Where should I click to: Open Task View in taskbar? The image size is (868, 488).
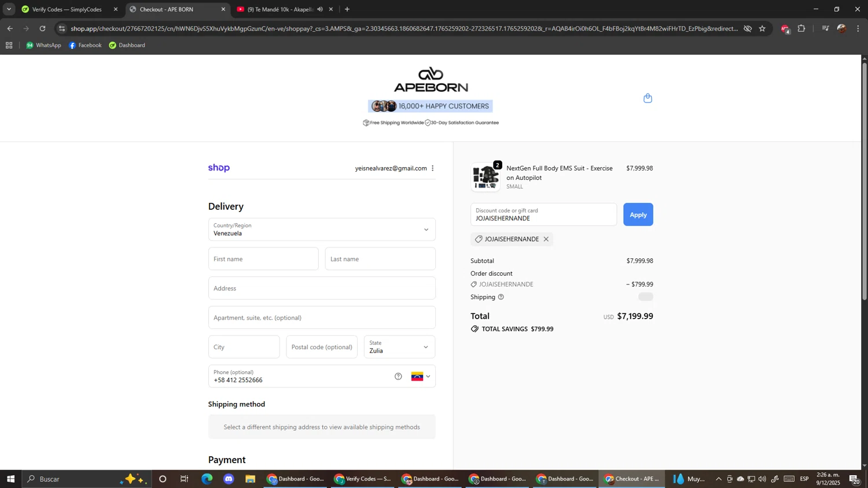[185, 479]
